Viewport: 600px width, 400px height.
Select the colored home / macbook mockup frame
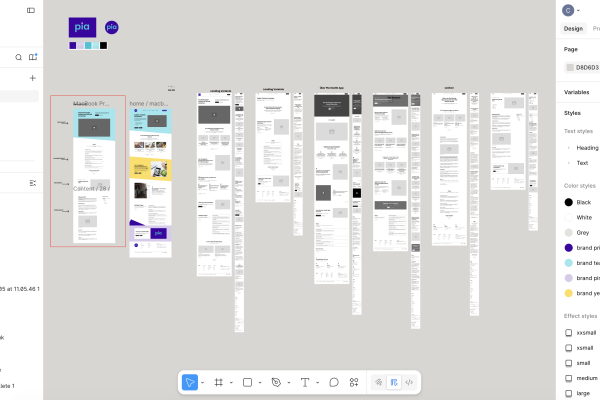[150, 183]
